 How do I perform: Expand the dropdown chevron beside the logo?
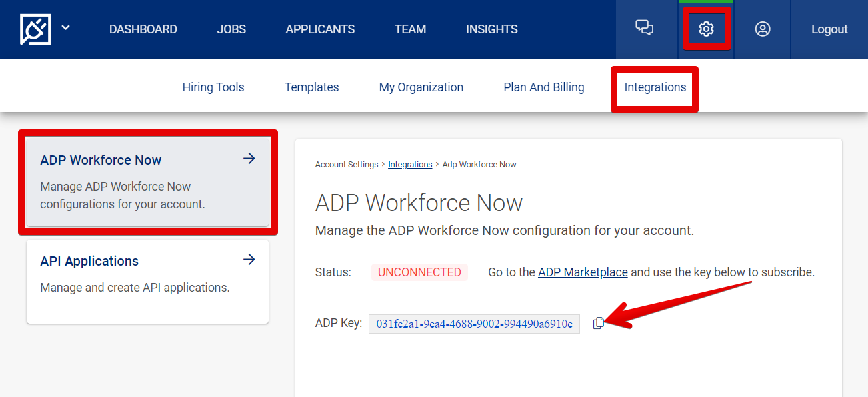pyautogui.click(x=65, y=29)
